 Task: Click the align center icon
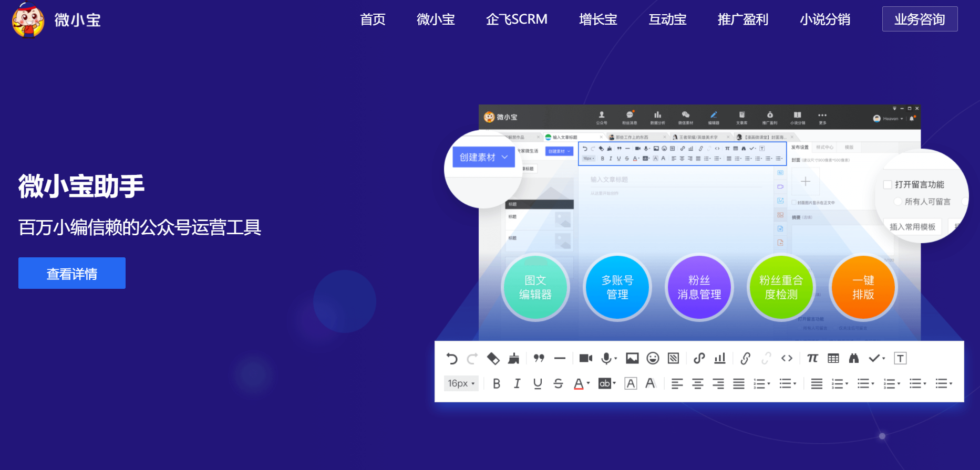(698, 384)
